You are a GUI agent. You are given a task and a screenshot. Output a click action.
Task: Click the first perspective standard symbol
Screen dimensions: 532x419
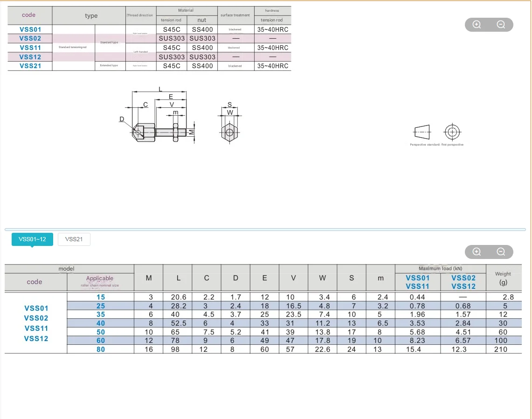(x=437, y=133)
